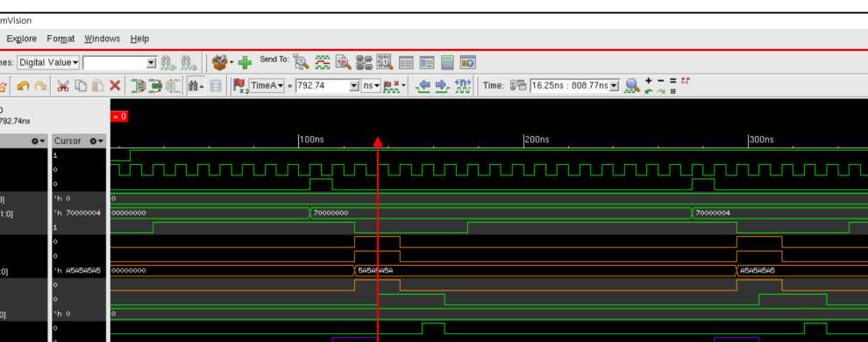
Task: Send to Register window icon
Action: tap(406, 62)
